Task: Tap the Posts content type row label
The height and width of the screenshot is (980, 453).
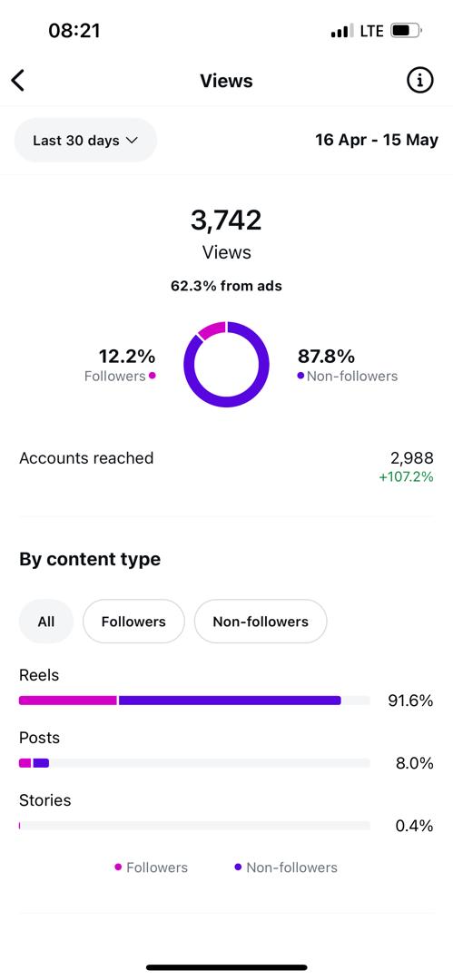Action: pyautogui.click(x=39, y=738)
